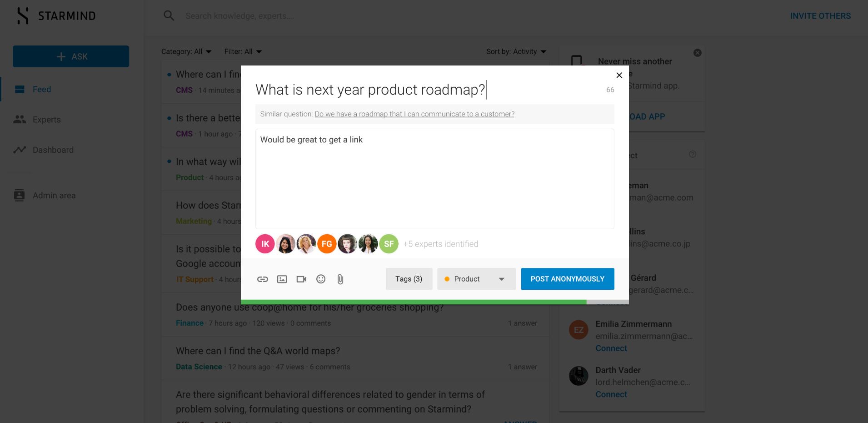Viewport: 868px width, 423px height.
Task: Click the question quality progress bar
Action: point(435,302)
